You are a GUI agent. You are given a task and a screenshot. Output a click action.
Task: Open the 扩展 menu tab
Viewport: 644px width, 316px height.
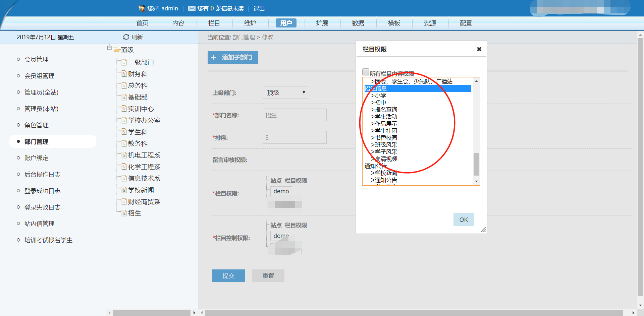click(x=322, y=23)
